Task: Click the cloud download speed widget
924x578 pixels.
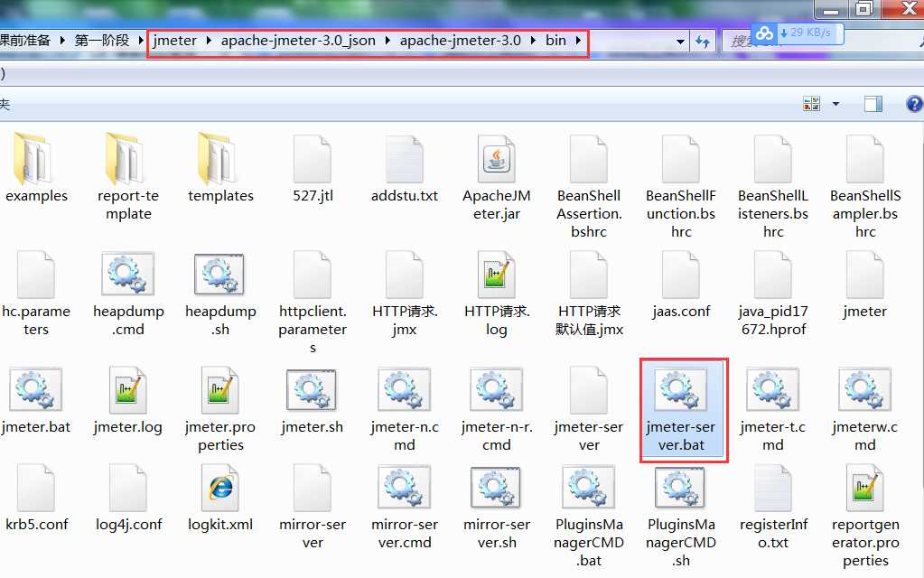Action: pyautogui.click(x=798, y=33)
